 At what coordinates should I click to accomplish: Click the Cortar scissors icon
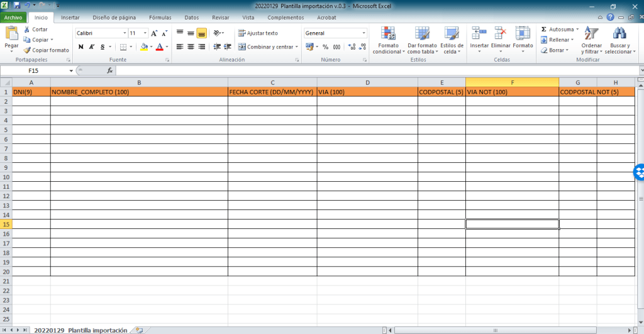[x=27, y=30]
